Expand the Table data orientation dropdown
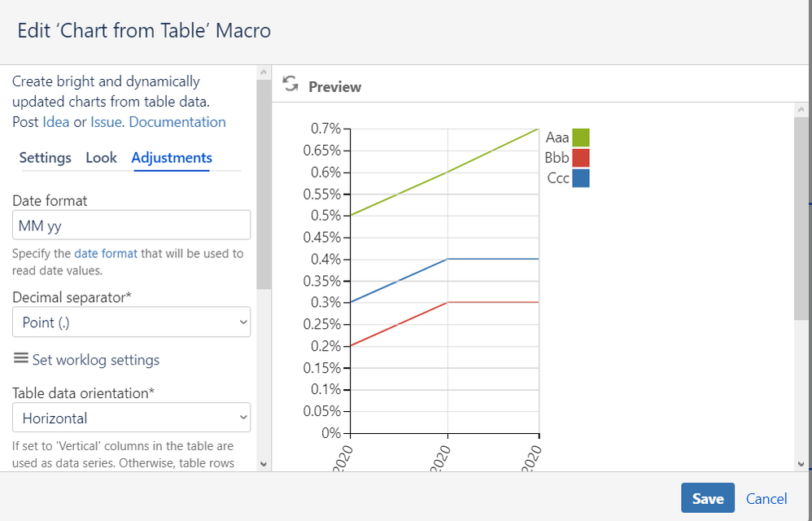Image resolution: width=812 pixels, height=521 pixels. pos(131,418)
